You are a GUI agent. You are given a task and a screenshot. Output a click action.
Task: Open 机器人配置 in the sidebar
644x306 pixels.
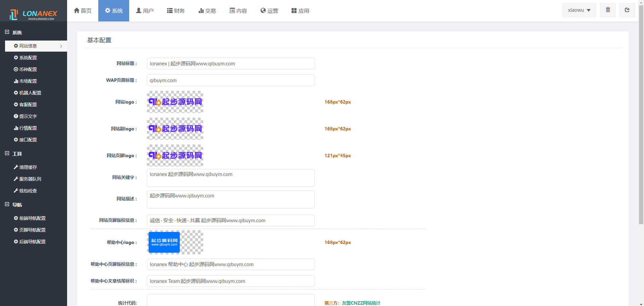30,93
